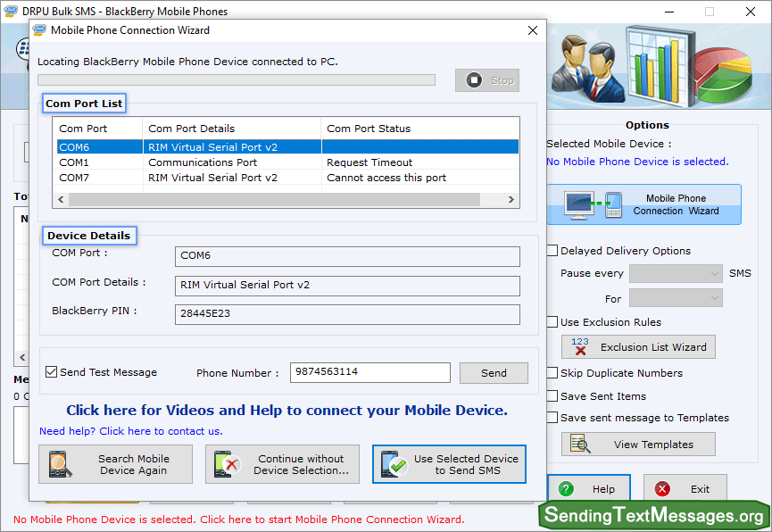772x532 pixels.
Task: Click the computer-to-phone connection icon
Action: tap(594, 205)
